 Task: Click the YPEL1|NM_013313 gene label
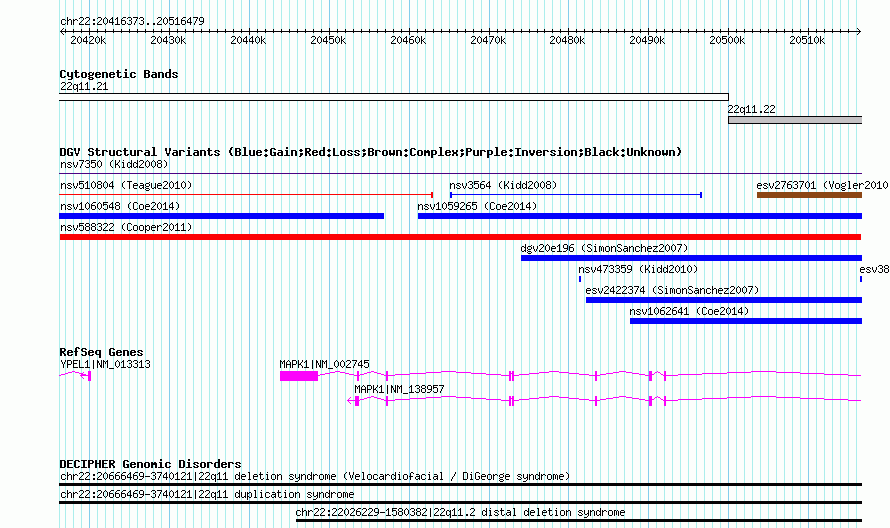(105, 364)
